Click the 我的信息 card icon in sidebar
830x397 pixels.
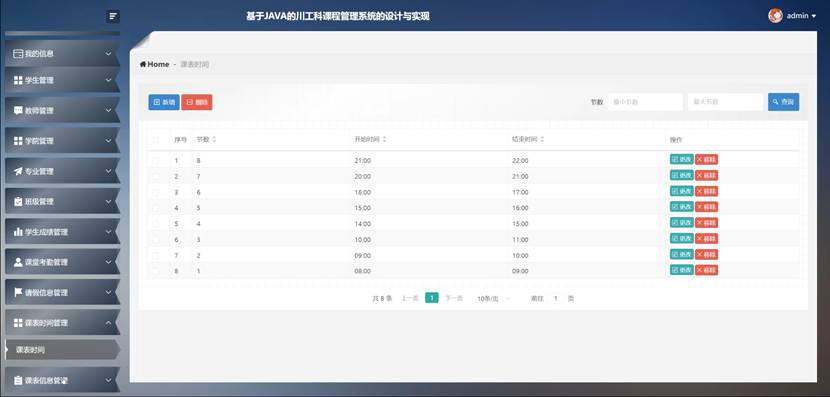[x=18, y=53]
